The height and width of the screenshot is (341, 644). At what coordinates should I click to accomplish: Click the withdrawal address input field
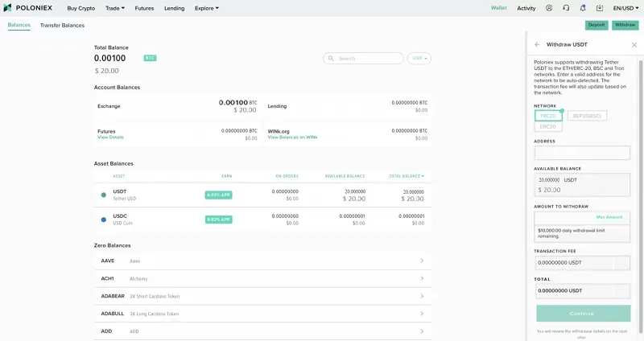click(x=582, y=153)
